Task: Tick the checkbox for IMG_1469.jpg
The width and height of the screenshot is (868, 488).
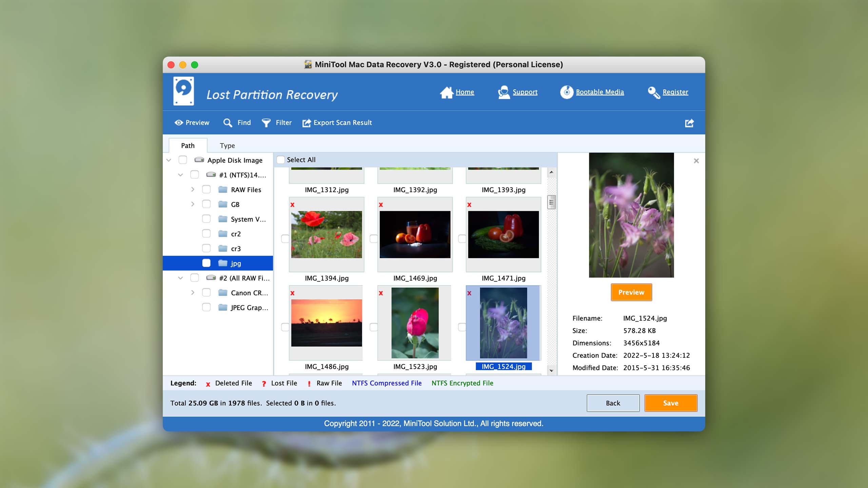Action: tap(374, 239)
